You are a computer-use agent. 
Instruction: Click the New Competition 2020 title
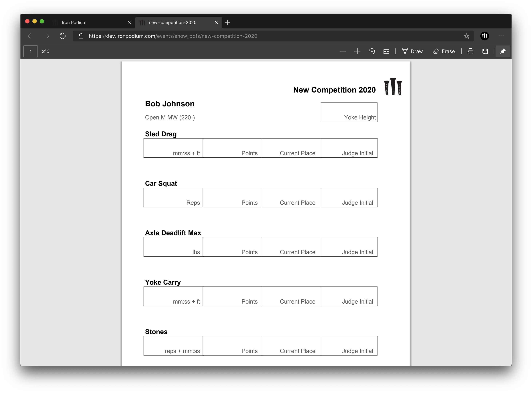(x=334, y=90)
